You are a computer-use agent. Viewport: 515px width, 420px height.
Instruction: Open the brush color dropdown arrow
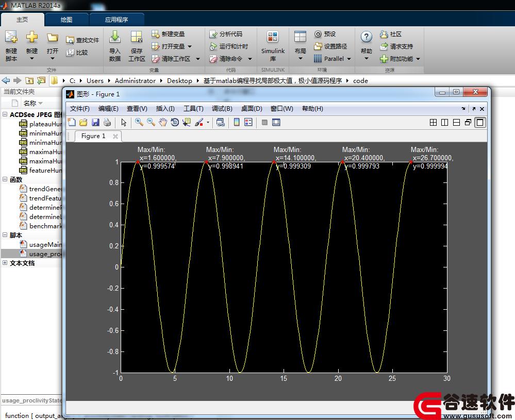[208, 123]
